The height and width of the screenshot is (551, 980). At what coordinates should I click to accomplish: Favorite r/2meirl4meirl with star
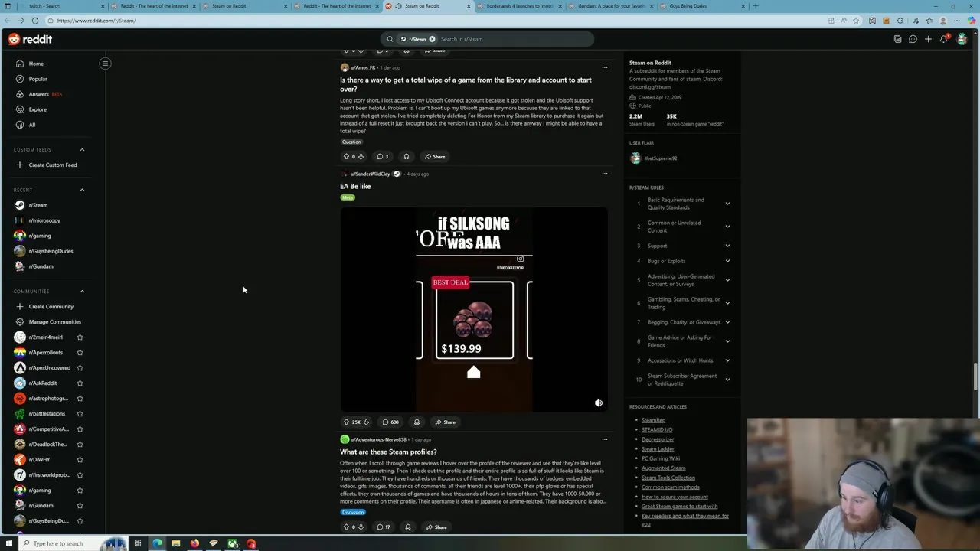[x=80, y=337]
